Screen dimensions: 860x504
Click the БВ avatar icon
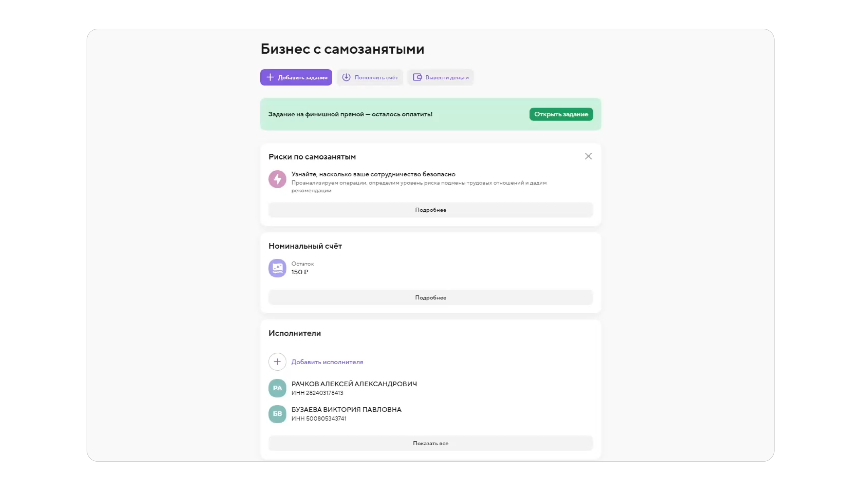(x=277, y=414)
